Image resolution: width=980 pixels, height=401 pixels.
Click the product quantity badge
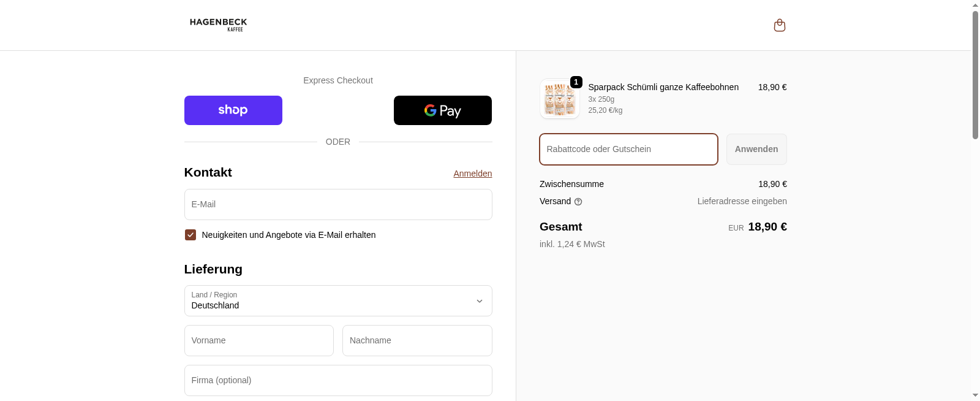(576, 82)
